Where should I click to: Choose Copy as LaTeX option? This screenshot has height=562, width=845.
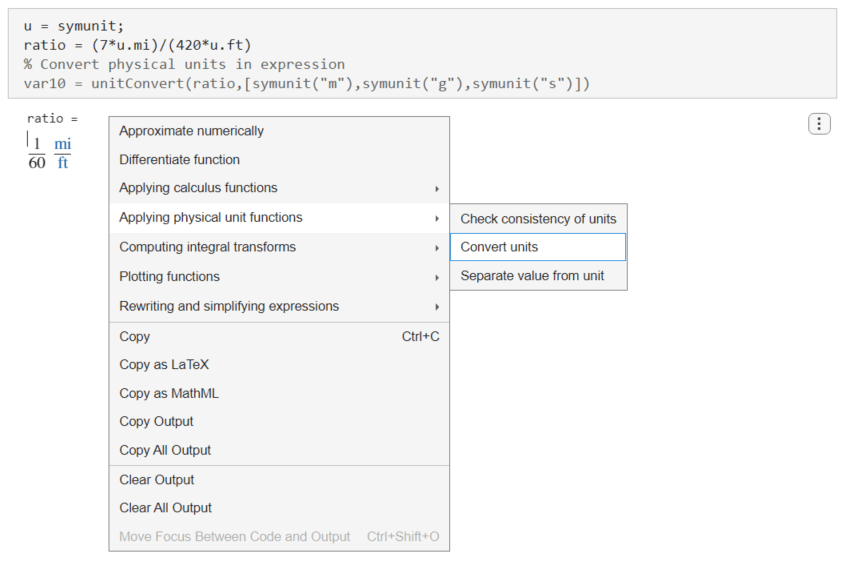(165, 365)
